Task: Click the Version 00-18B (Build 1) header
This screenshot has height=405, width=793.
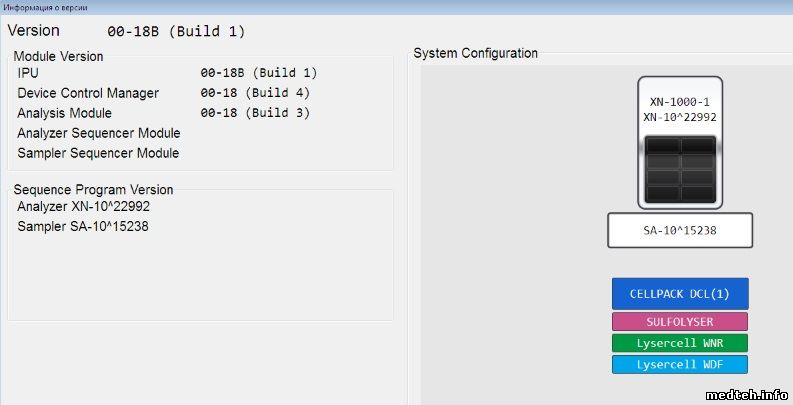Action: 126,31
